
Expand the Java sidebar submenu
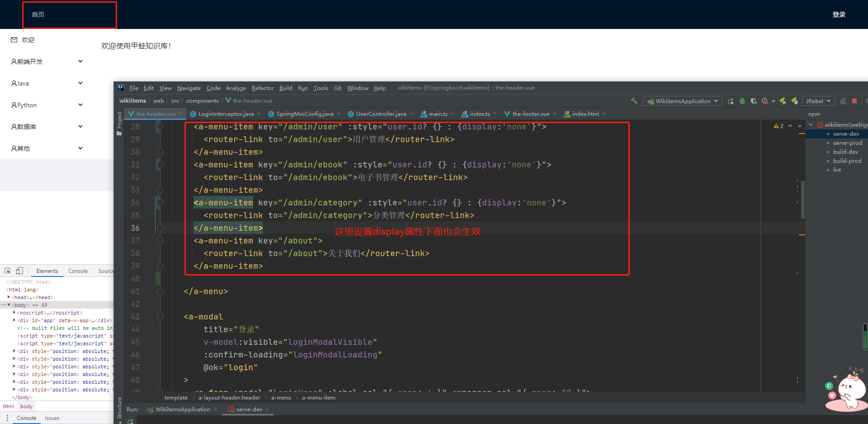click(80, 83)
